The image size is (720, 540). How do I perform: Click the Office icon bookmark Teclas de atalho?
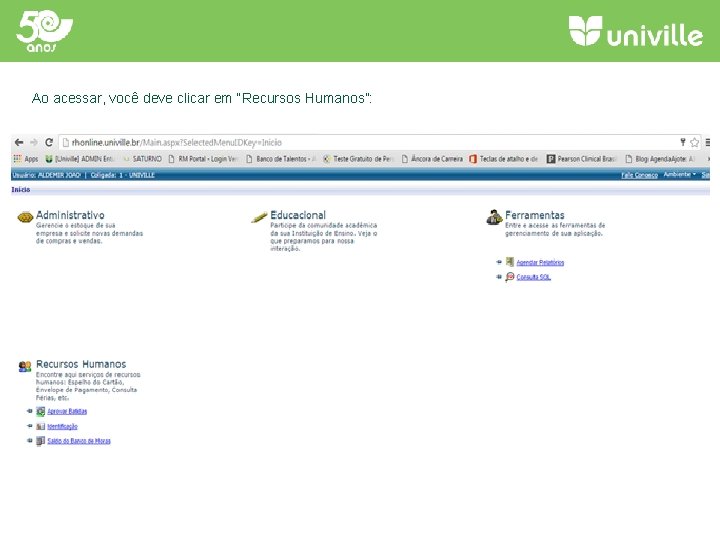point(473,159)
